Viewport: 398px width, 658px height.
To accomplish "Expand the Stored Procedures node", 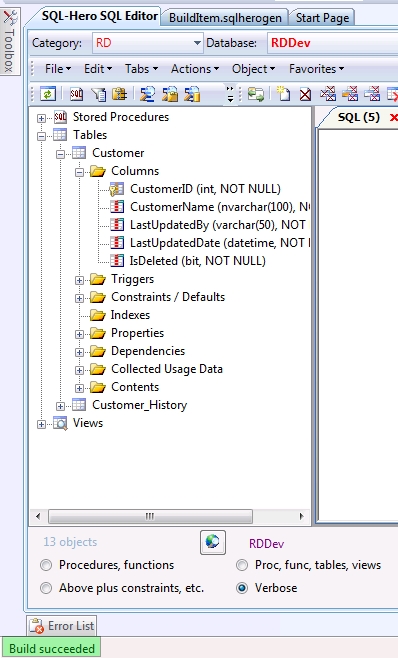I will 41,118.
